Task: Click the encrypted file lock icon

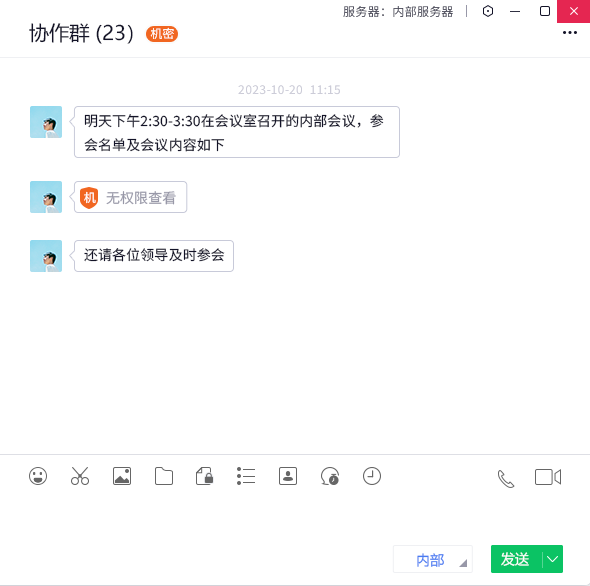Action: [x=205, y=476]
